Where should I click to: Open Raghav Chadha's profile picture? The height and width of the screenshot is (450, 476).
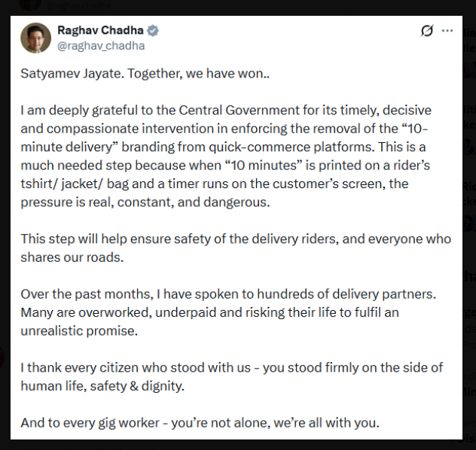click(x=36, y=38)
